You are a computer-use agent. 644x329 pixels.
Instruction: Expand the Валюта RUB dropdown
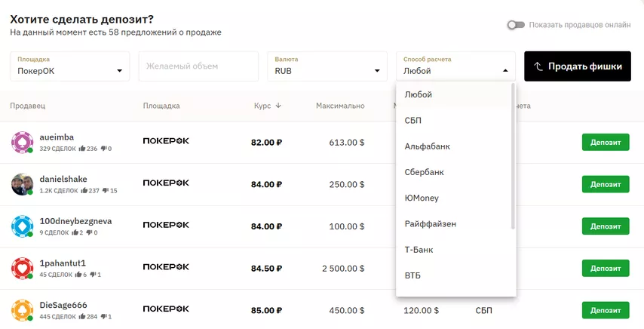click(x=327, y=66)
